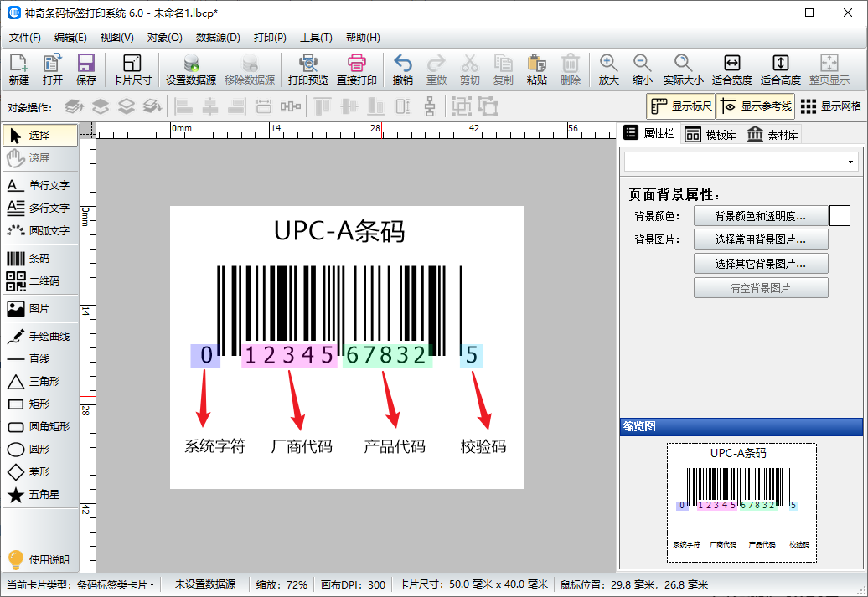This screenshot has width=868, height=597.
Task: Create a new label with 新建
Action: click(x=18, y=69)
